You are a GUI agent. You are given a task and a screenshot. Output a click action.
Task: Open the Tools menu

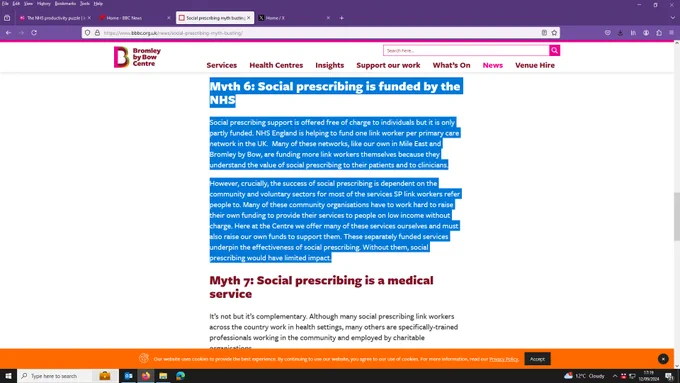click(x=85, y=3)
